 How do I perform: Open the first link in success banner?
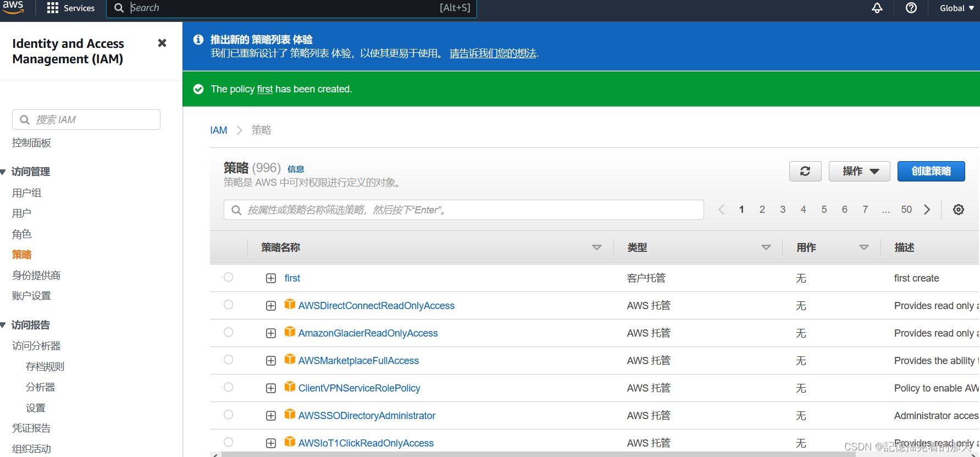coord(265,89)
